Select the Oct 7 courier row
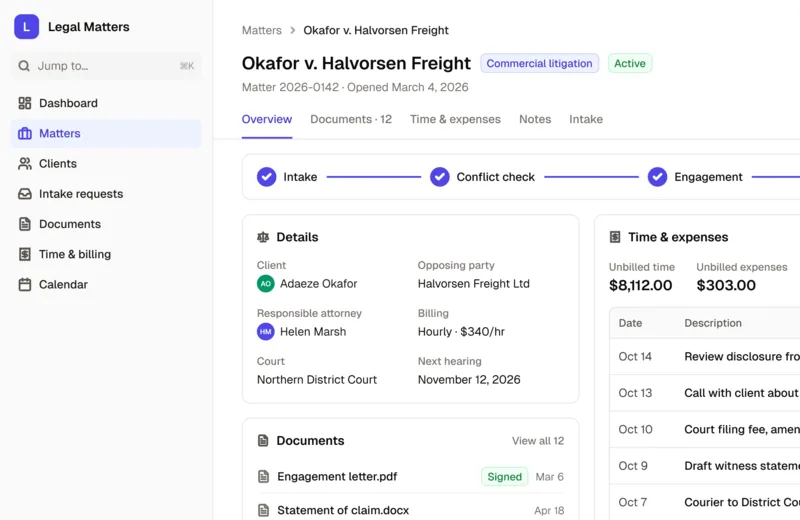 (x=705, y=502)
